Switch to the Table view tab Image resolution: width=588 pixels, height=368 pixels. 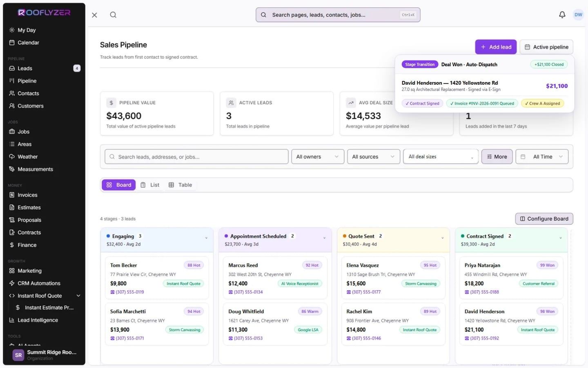coord(180,185)
